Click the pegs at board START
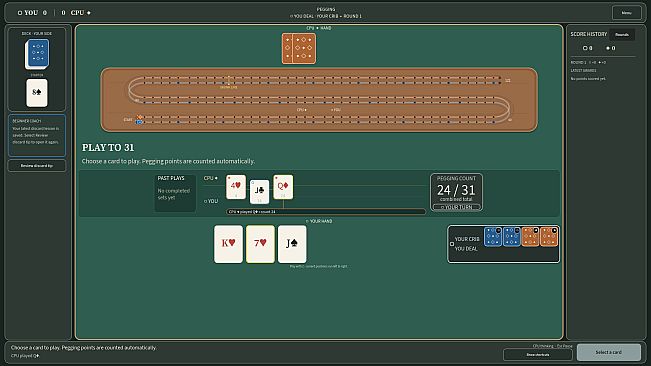Image resolution: width=651 pixels, height=366 pixels. [x=140, y=120]
